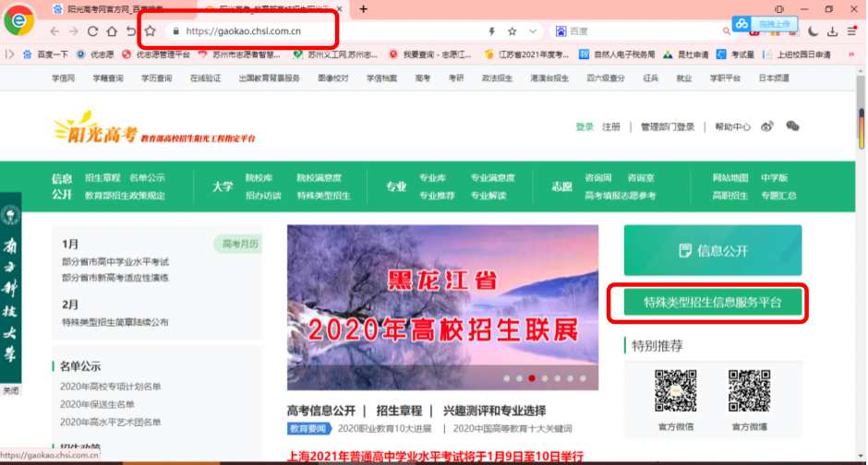
Task: Select 日本频道 in the top site menu
Action: [x=774, y=77]
